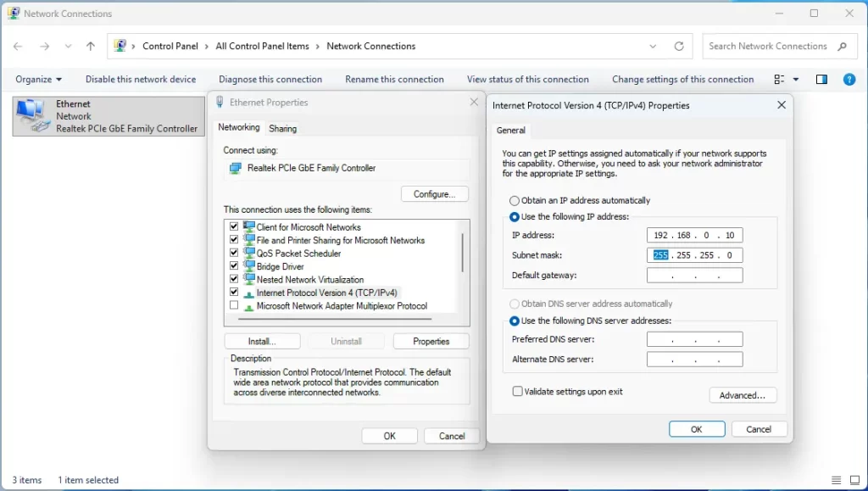
Task: Click Diagnose this connection
Action: pos(270,79)
